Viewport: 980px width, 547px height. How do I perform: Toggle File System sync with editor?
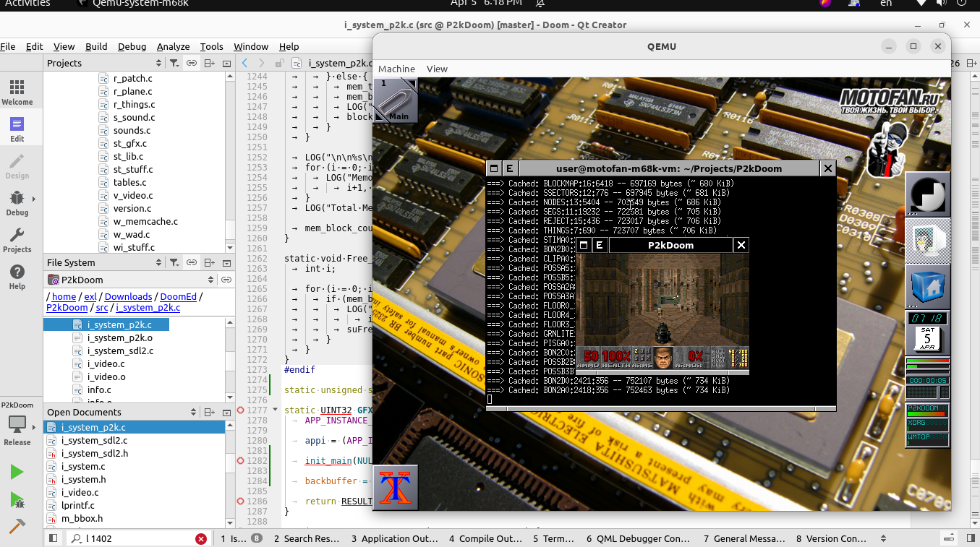pyautogui.click(x=192, y=263)
